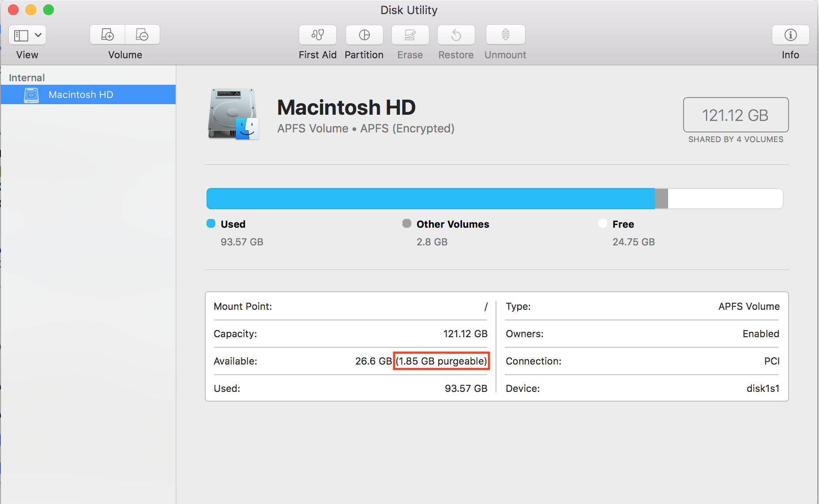Click the remove volume icon
819x504 pixels.
click(142, 35)
